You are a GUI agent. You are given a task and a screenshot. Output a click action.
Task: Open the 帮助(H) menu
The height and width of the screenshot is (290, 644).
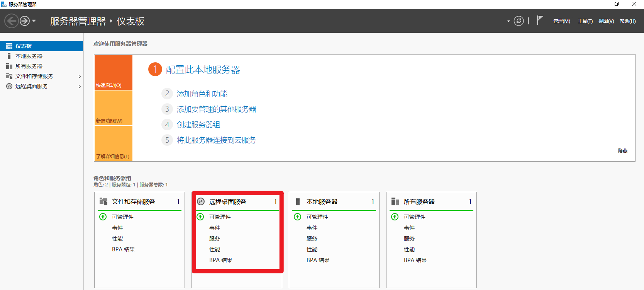tap(628, 21)
